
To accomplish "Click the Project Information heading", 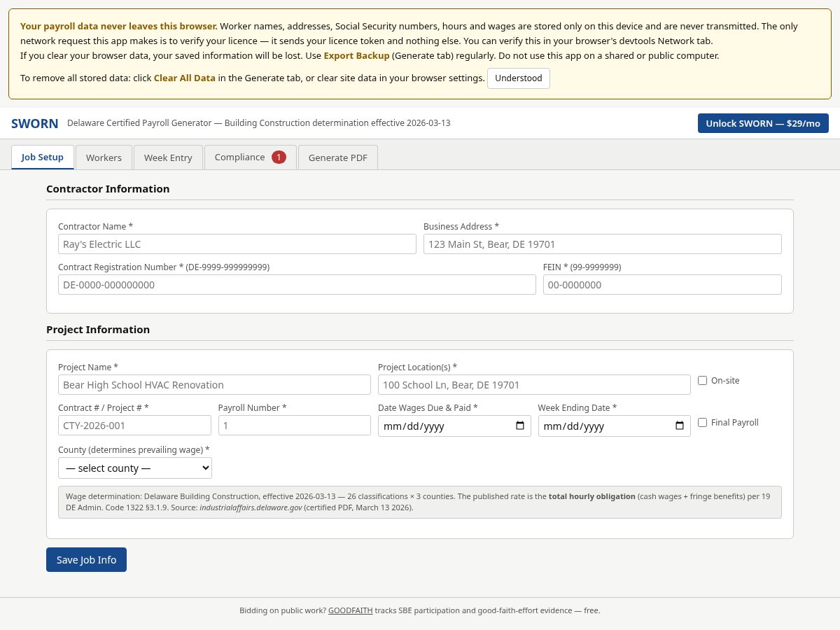I will coord(98,329).
